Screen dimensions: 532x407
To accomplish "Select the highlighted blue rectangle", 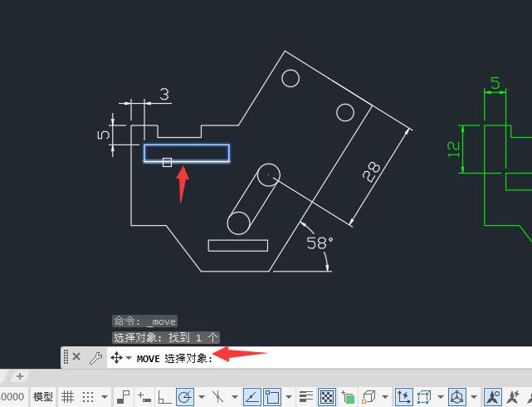I will (x=187, y=153).
